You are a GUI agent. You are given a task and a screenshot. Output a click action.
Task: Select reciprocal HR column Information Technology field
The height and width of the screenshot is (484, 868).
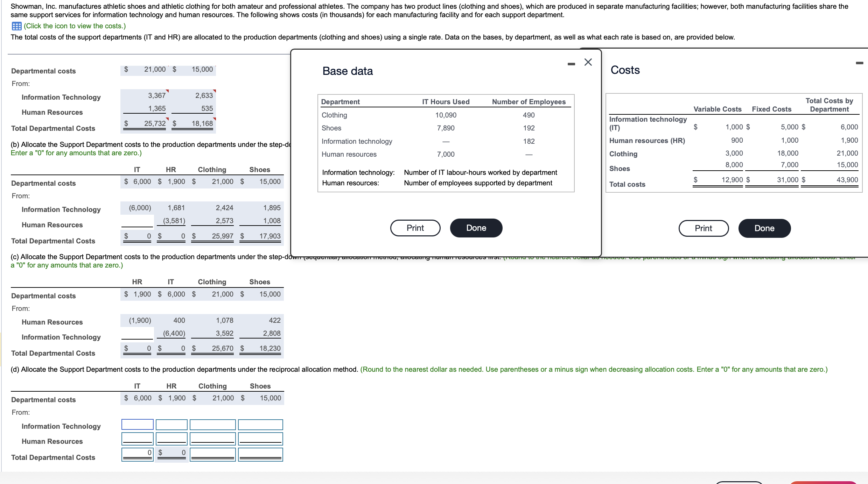(x=171, y=425)
